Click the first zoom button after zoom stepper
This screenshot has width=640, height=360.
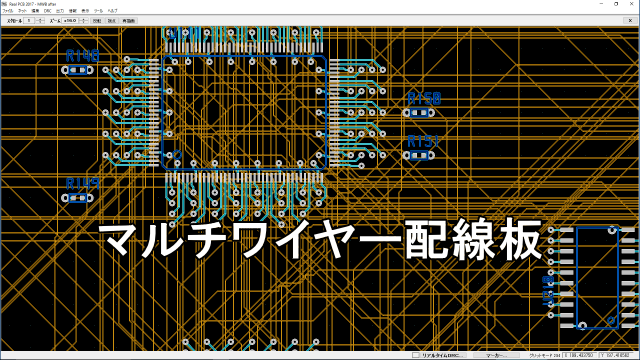click(97, 20)
